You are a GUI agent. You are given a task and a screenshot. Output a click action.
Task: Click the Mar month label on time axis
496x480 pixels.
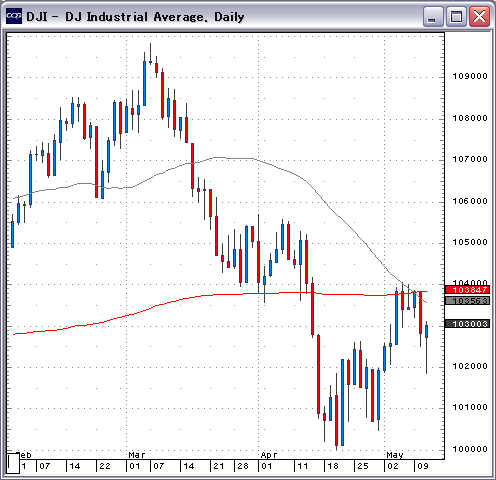(x=137, y=455)
